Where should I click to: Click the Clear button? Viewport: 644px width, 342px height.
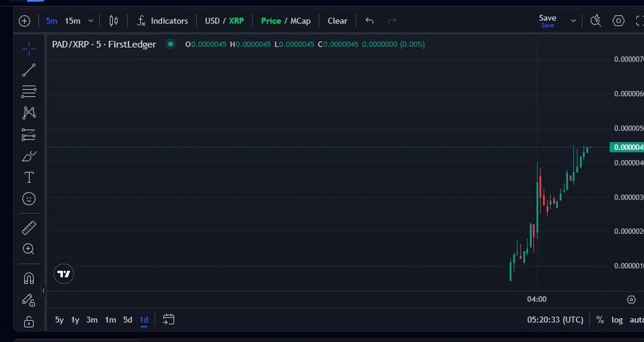[x=337, y=21]
